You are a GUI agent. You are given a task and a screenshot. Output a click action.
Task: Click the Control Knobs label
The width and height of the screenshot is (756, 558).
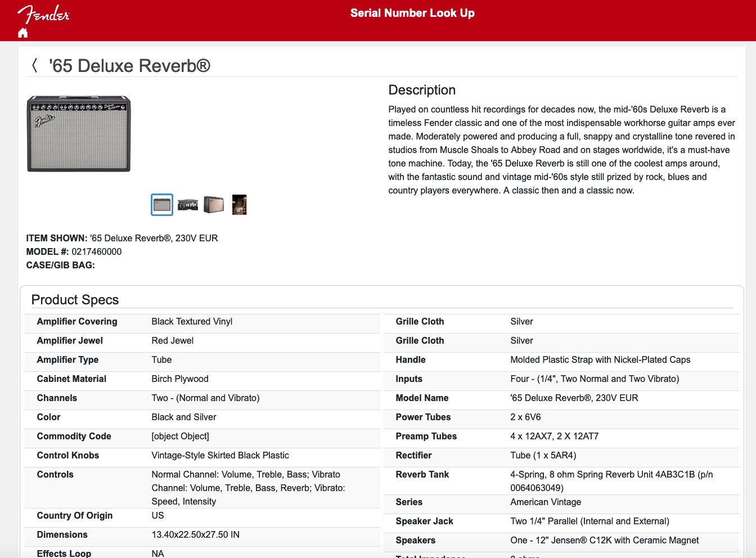point(68,455)
